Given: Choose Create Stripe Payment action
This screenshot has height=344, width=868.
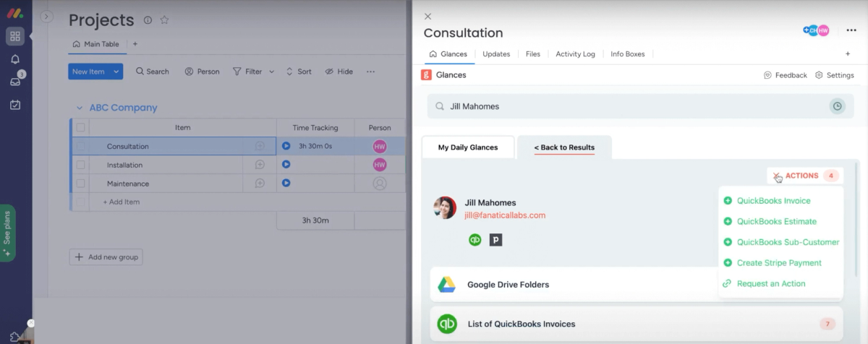Looking at the screenshot, I should click(x=772, y=263).
